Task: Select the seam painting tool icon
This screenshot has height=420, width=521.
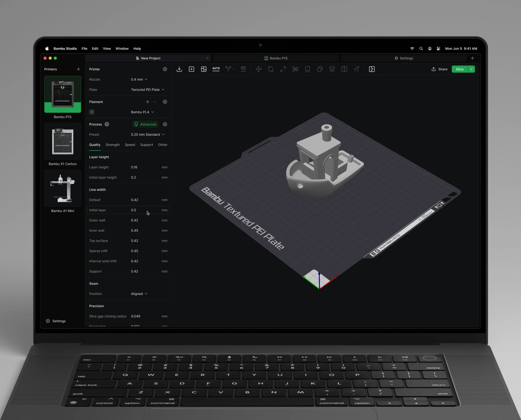Action: coord(344,69)
